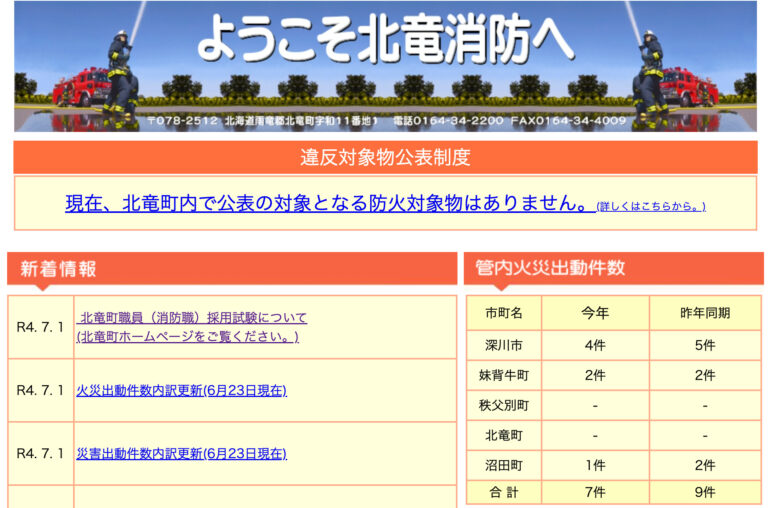
Task: Open 北竜町職員（消防職）採用試験について link
Action: [x=192, y=318]
